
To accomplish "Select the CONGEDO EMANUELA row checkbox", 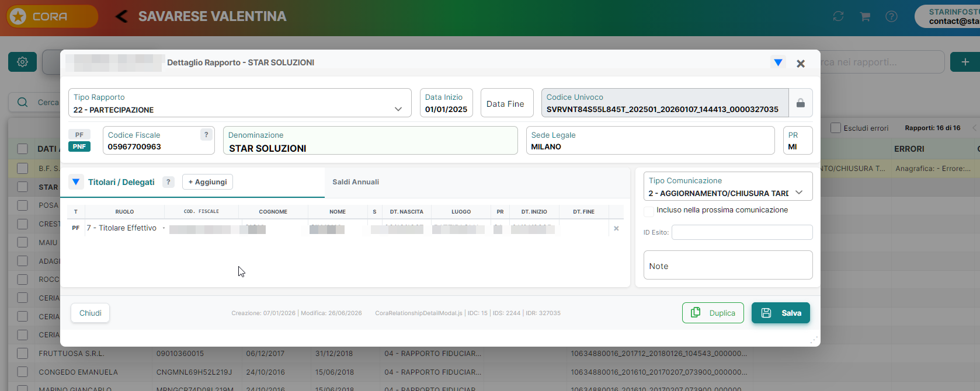I will pos(22,372).
